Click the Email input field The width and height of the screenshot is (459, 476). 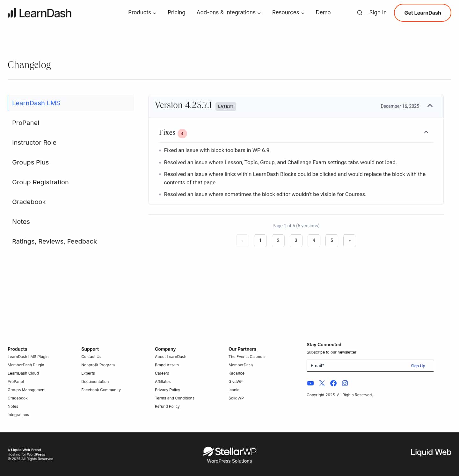tap(351, 366)
